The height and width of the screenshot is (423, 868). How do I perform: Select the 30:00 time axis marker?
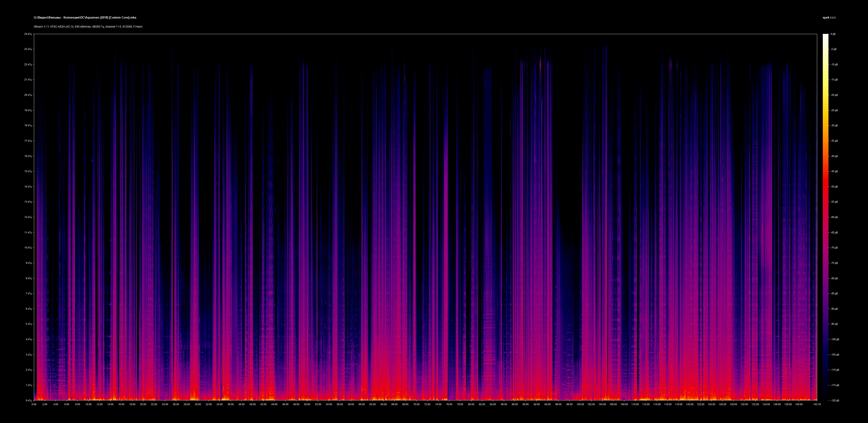[198, 404]
